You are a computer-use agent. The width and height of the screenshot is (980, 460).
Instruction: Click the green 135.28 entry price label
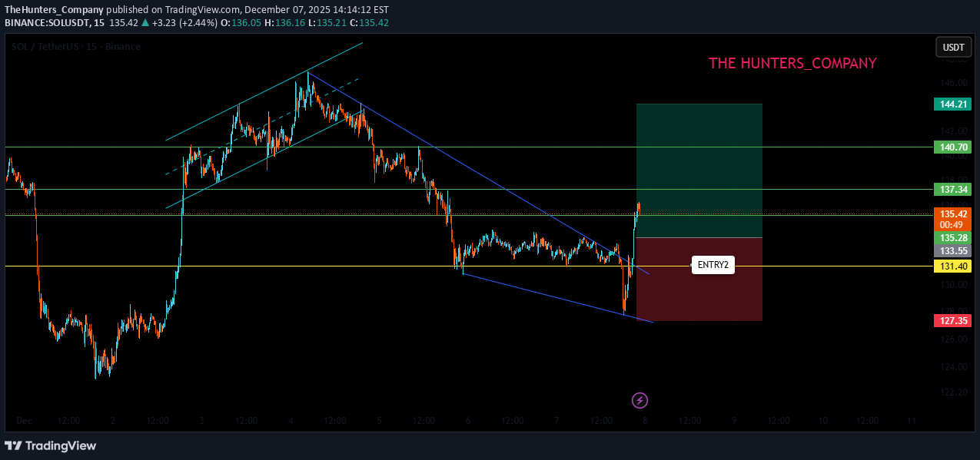pyautogui.click(x=952, y=238)
